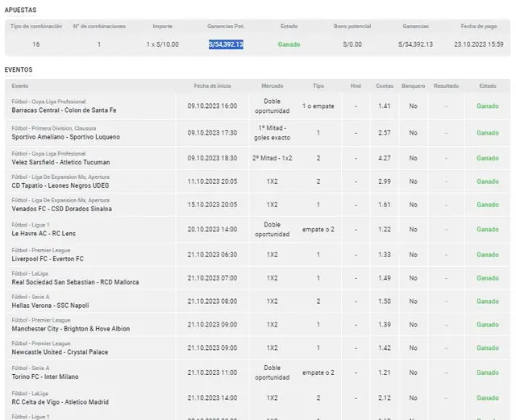Click the Hellas Verona - SSC Napoli match
This screenshot has height=420, width=516.
pyautogui.click(x=50, y=306)
